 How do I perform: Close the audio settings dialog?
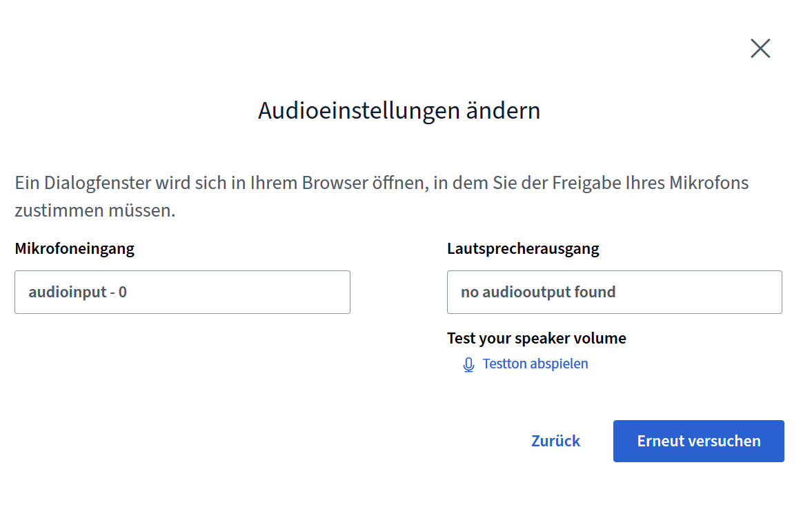click(760, 48)
